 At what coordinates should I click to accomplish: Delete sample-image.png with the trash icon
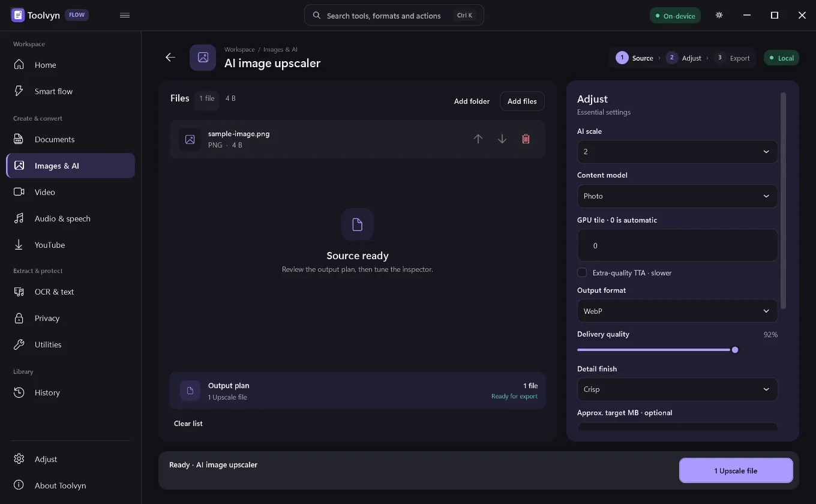click(x=526, y=139)
